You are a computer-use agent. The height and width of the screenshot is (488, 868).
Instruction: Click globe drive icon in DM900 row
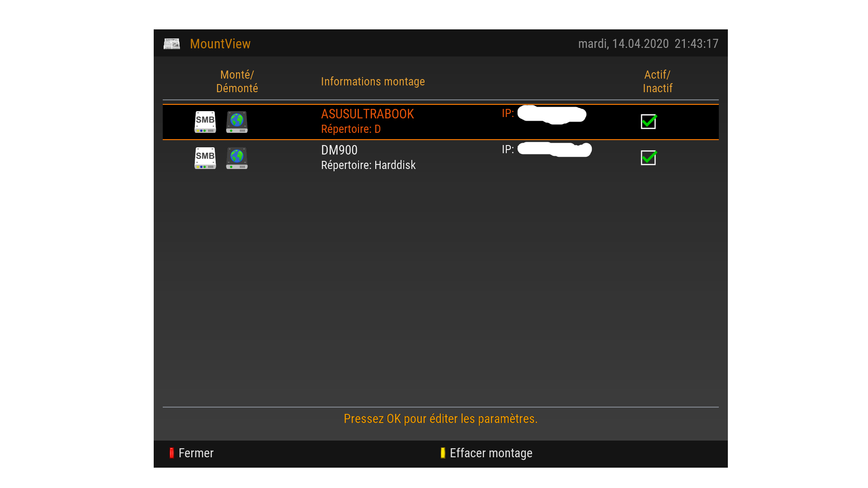point(236,158)
